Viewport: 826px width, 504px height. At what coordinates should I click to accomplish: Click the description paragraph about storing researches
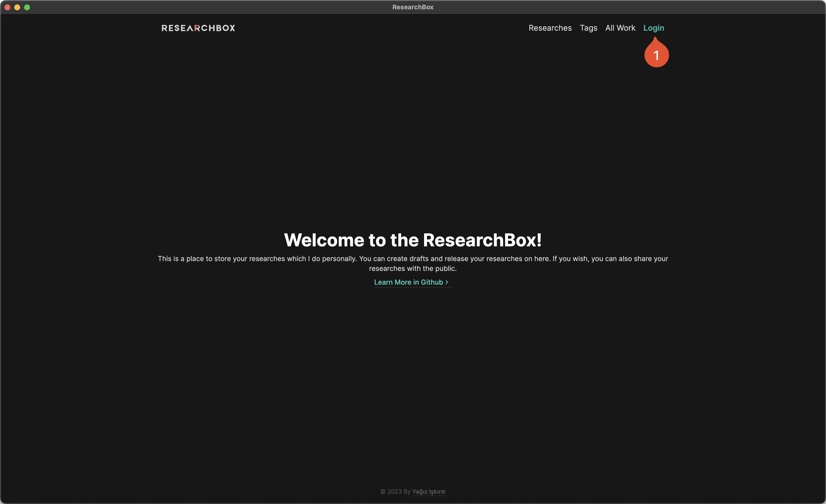tap(413, 263)
